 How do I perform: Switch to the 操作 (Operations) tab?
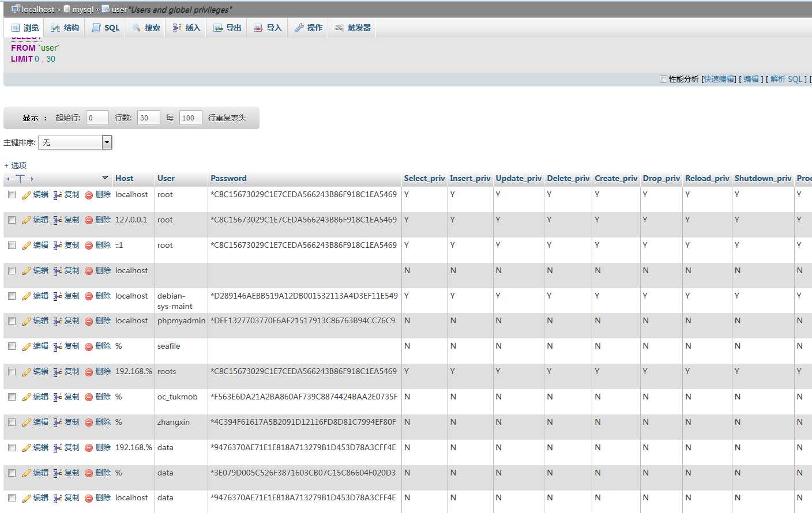click(309, 28)
